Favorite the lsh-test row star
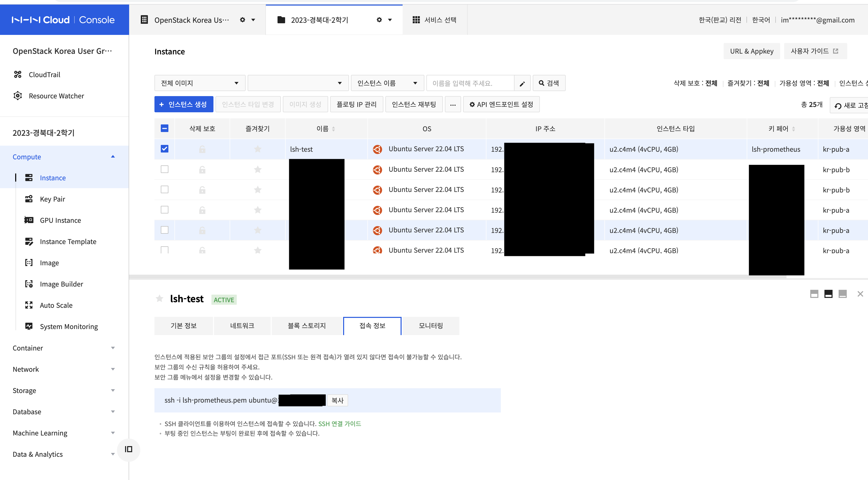Image resolution: width=868 pixels, height=480 pixels. click(258, 149)
